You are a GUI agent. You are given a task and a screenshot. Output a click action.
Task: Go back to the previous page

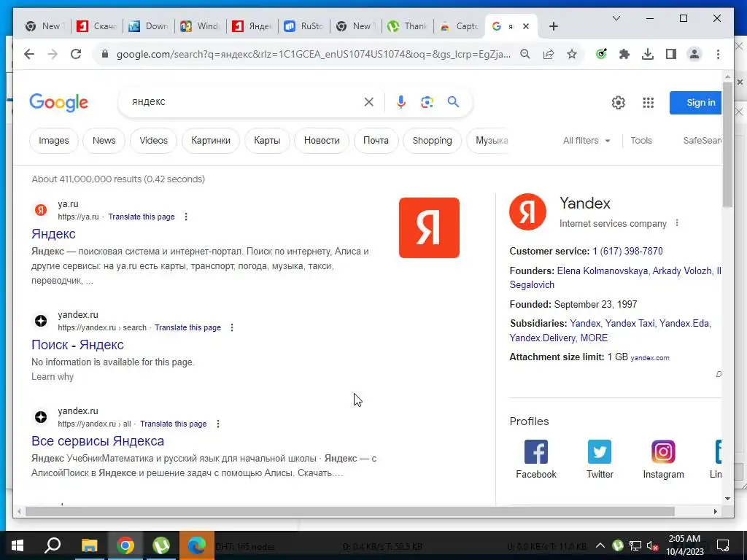pyautogui.click(x=29, y=54)
